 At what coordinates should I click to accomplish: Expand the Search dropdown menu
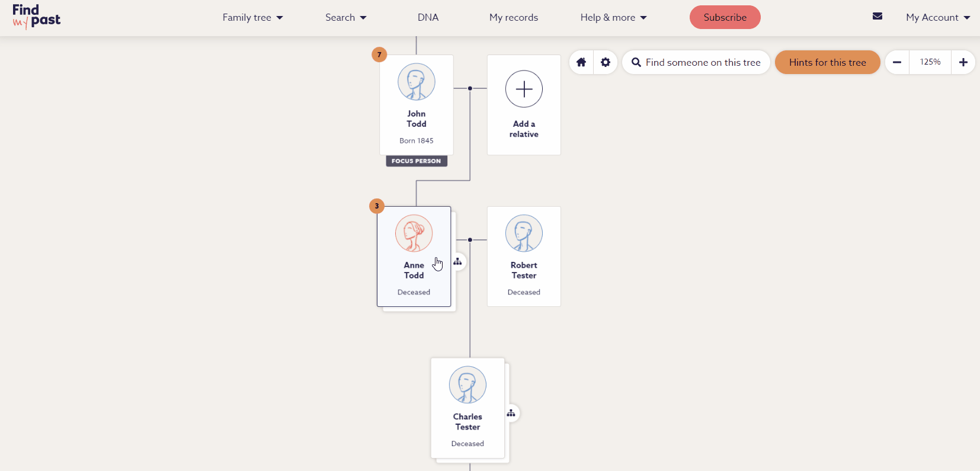(345, 18)
